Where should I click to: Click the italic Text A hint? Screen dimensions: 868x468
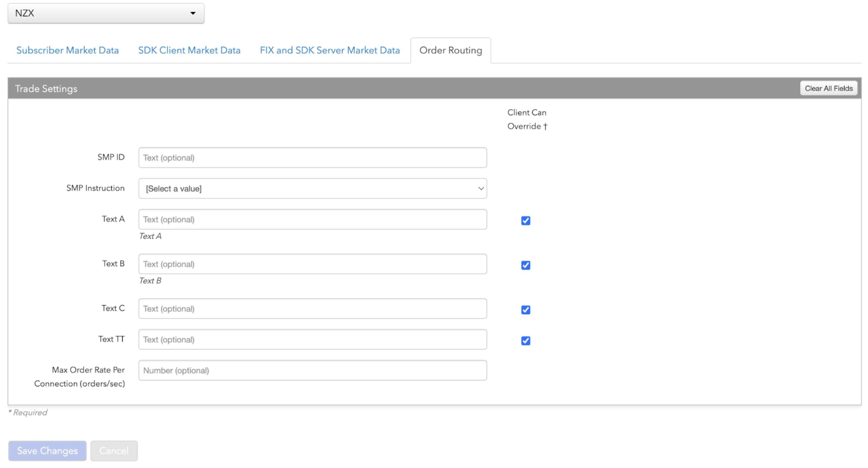click(150, 236)
